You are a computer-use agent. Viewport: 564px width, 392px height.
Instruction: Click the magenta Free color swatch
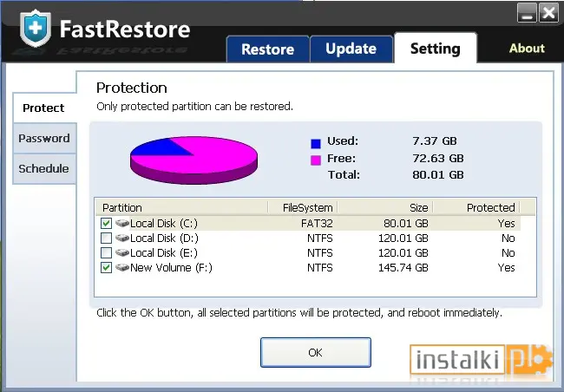(x=316, y=160)
